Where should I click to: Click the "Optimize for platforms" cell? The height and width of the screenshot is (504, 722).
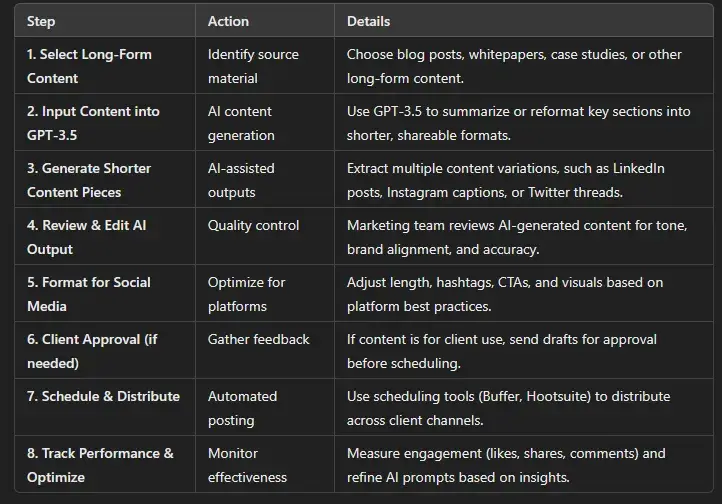tap(246, 294)
